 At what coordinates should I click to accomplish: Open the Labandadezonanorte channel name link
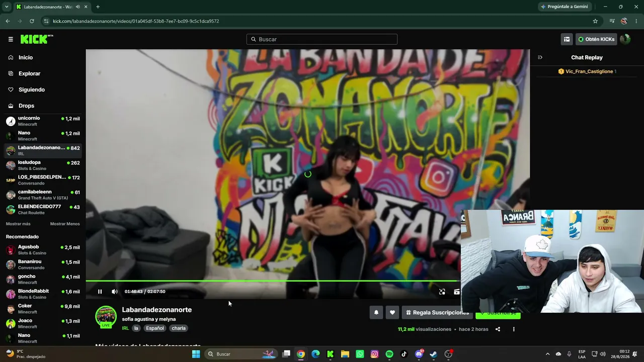156,310
